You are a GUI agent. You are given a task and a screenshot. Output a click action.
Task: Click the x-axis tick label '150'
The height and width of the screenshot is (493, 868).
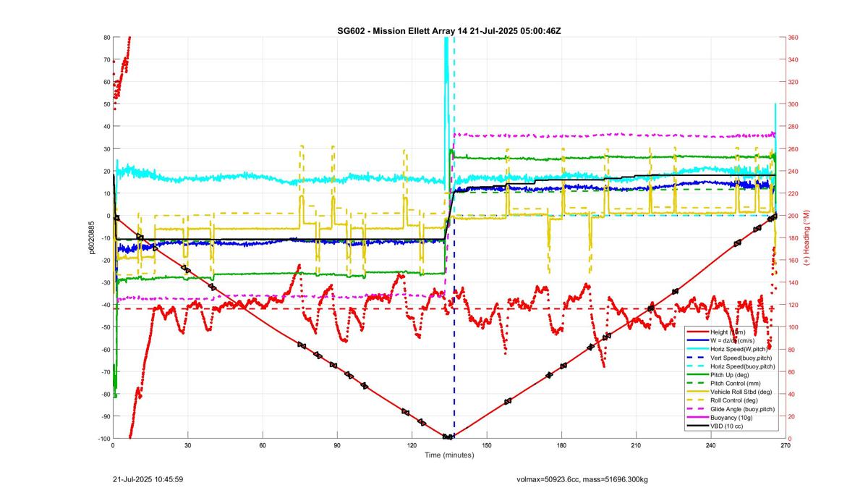pyautogui.click(x=487, y=446)
